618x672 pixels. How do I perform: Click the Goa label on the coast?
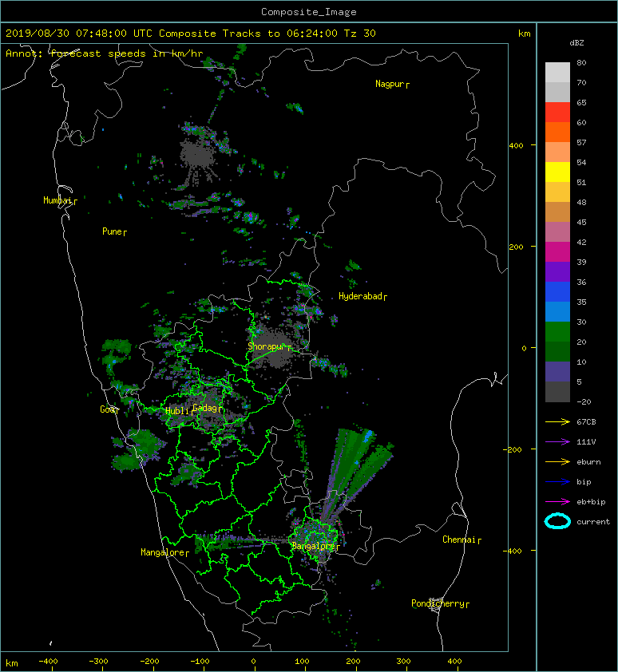click(x=107, y=409)
